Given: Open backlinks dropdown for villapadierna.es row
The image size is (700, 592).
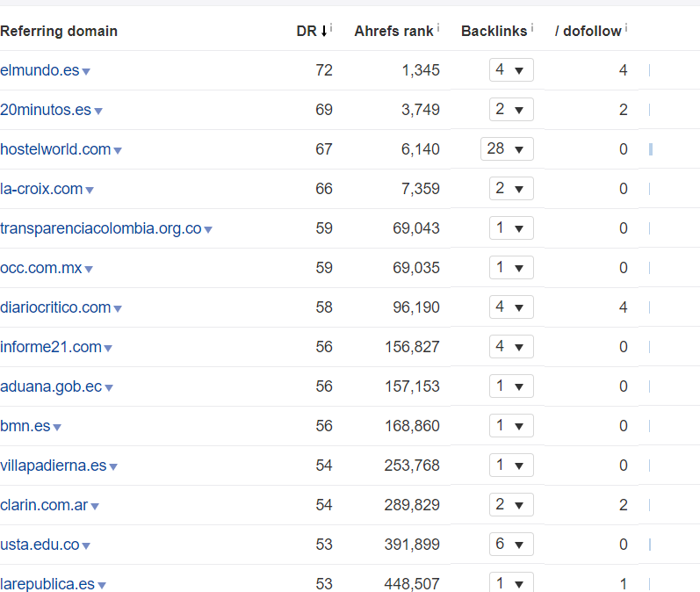Looking at the screenshot, I should coord(511,466).
